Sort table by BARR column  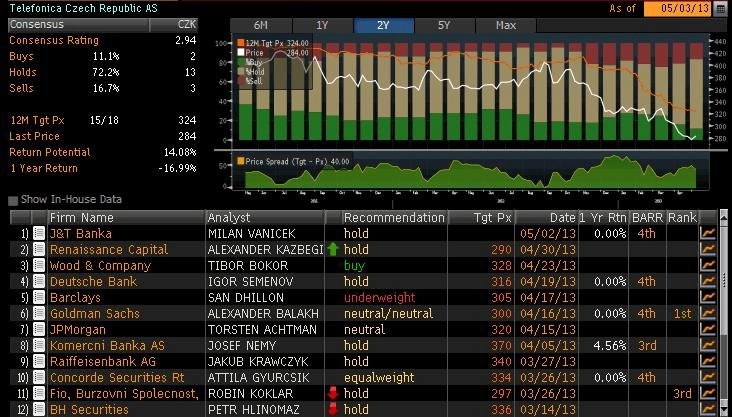[648, 218]
